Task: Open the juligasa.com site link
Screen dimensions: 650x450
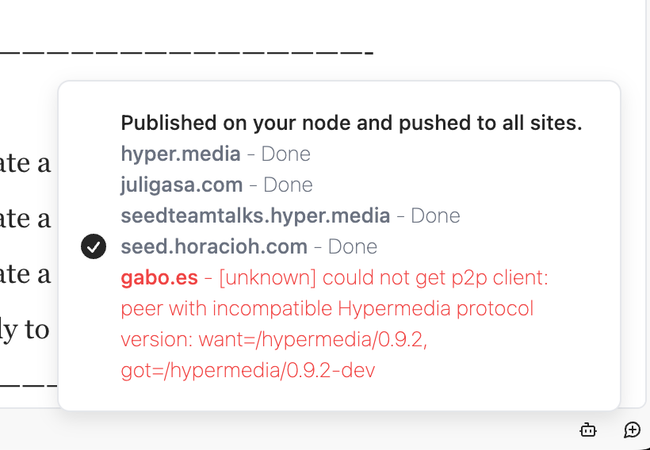Action: [x=181, y=185]
